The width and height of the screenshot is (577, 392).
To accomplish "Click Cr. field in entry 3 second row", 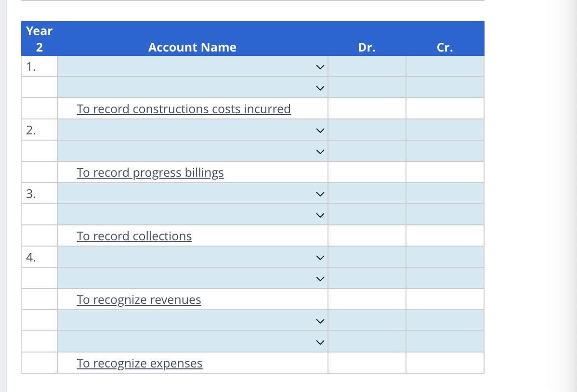I will point(445,215).
